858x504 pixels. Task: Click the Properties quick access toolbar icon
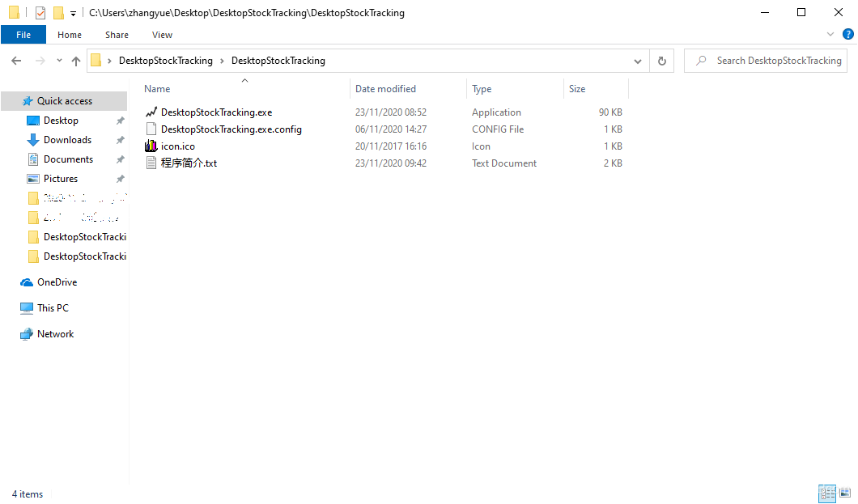click(40, 13)
